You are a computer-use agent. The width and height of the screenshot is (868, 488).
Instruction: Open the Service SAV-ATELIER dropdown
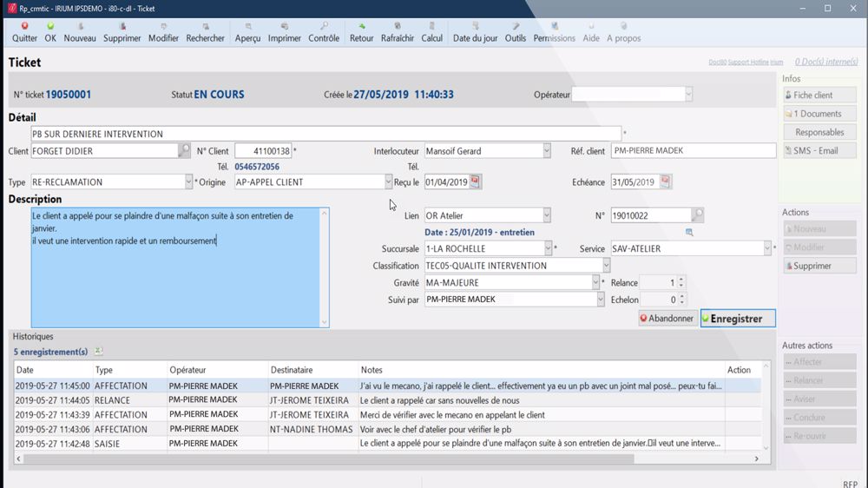[767, 248]
